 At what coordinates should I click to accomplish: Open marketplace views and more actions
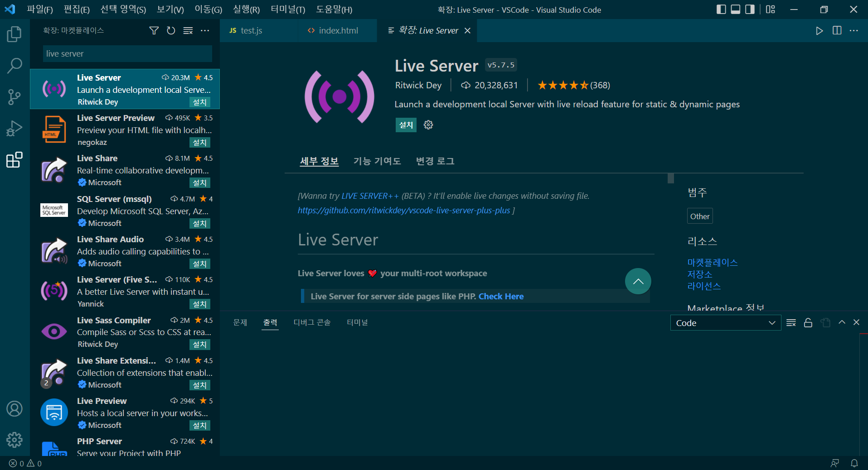click(x=205, y=30)
